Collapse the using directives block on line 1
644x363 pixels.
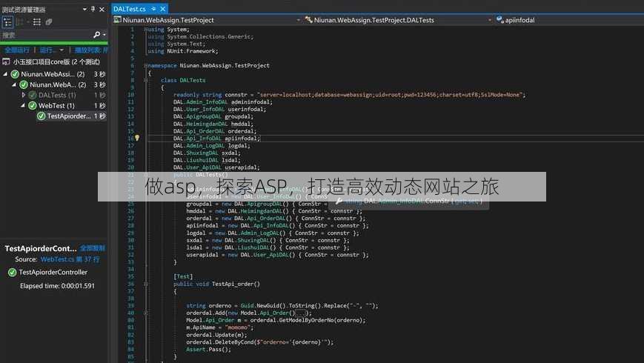pos(145,29)
